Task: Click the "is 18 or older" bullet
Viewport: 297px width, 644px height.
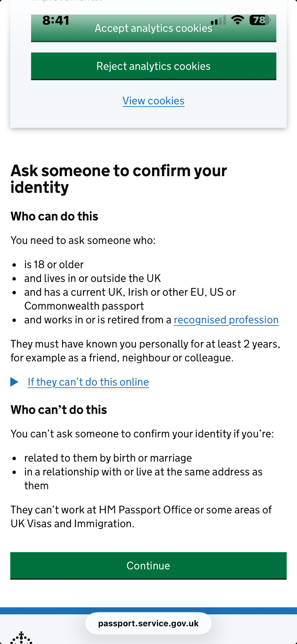Action: [x=54, y=264]
